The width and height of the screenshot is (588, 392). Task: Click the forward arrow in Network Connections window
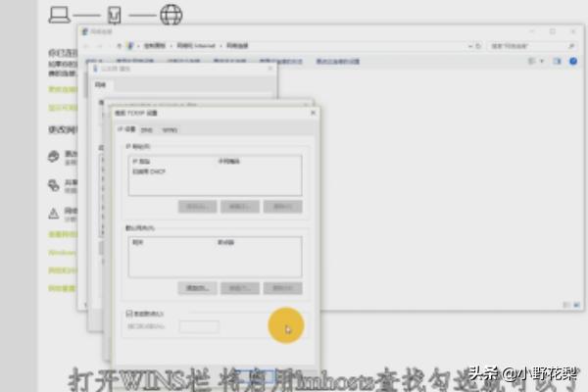click(x=99, y=46)
